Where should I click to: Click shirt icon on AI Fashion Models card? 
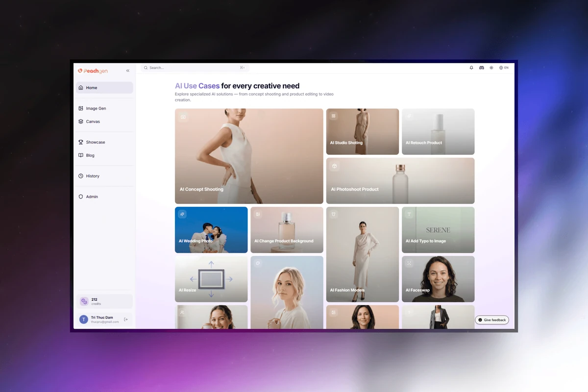coord(334,214)
